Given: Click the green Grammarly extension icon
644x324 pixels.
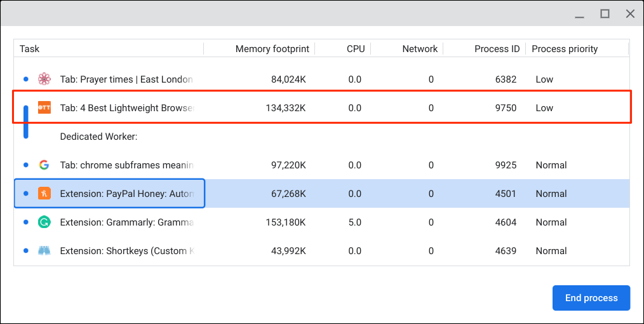Looking at the screenshot, I should coord(44,222).
